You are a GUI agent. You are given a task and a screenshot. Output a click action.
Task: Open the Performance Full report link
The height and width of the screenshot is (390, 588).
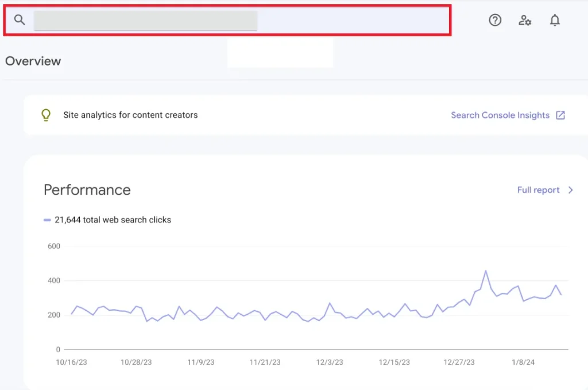(x=538, y=190)
